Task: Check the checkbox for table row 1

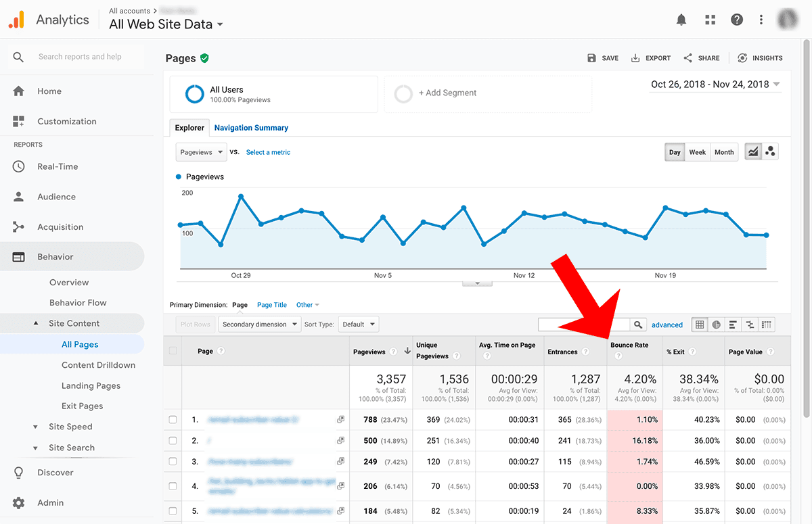Action: coord(173,419)
